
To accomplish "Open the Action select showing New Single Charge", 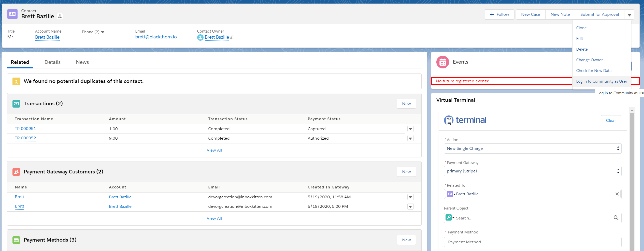I will [533, 149].
